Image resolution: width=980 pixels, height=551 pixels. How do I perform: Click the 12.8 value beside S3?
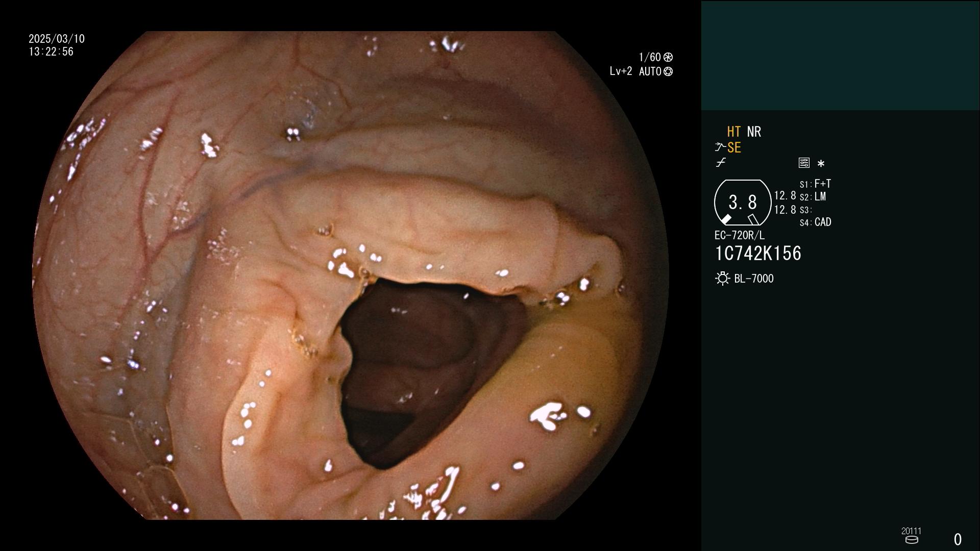[x=785, y=210]
